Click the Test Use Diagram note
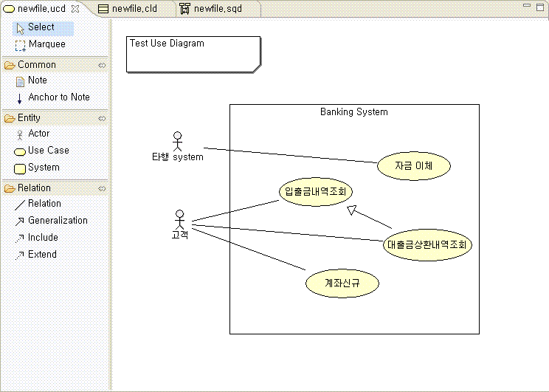 coord(193,54)
